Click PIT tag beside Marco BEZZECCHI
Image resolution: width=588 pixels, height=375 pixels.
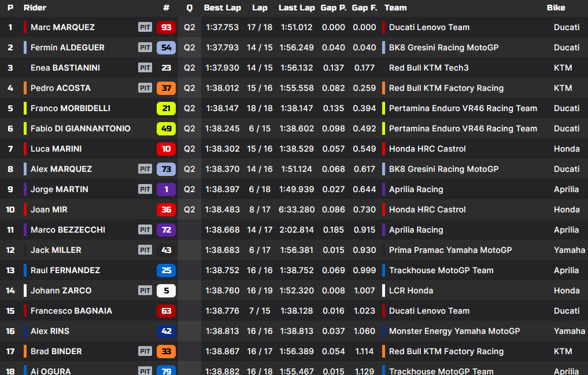145,230
